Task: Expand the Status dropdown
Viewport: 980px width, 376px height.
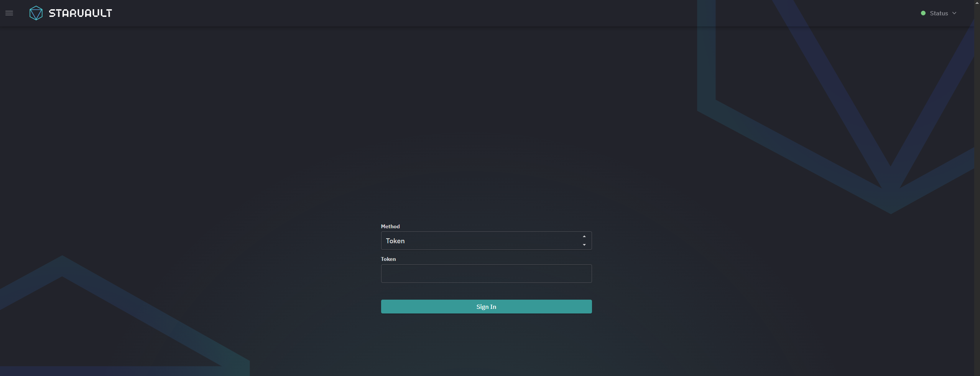Action: point(939,13)
